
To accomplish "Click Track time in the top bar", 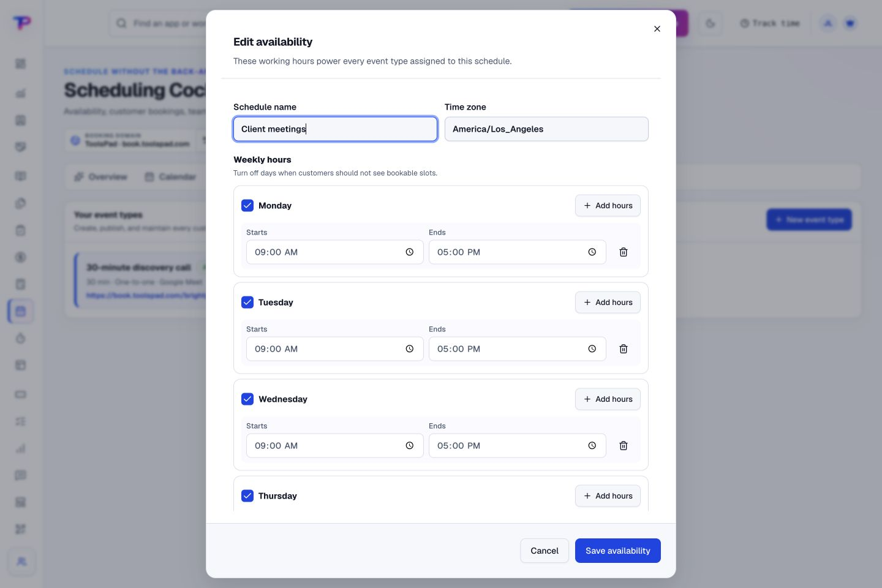I will [770, 23].
